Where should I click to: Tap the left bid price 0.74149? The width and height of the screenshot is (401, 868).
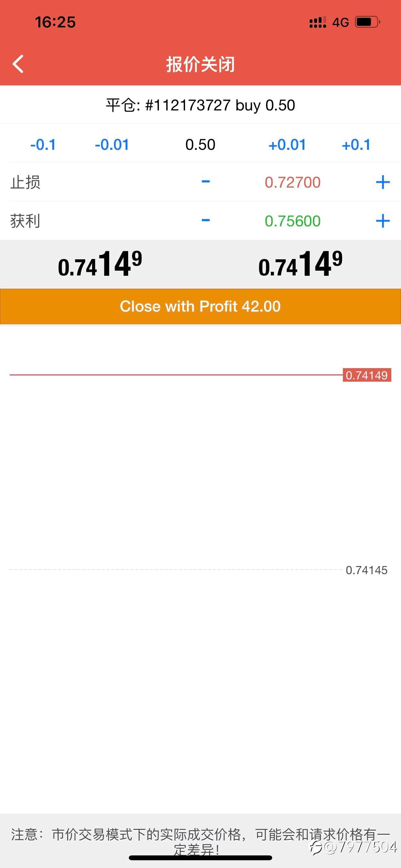click(x=100, y=264)
